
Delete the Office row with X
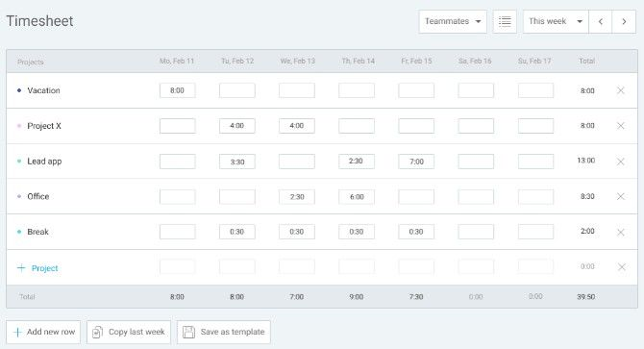(x=621, y=196)
